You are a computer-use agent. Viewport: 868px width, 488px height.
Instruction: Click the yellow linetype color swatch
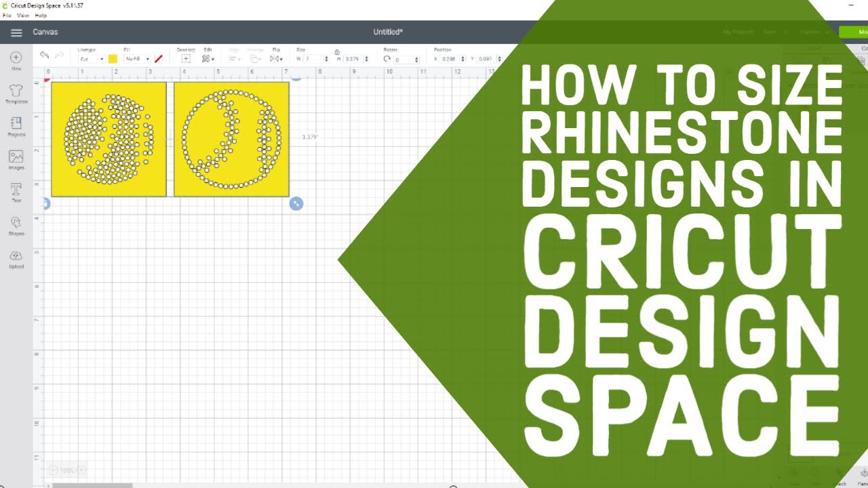tap(113, 59)
